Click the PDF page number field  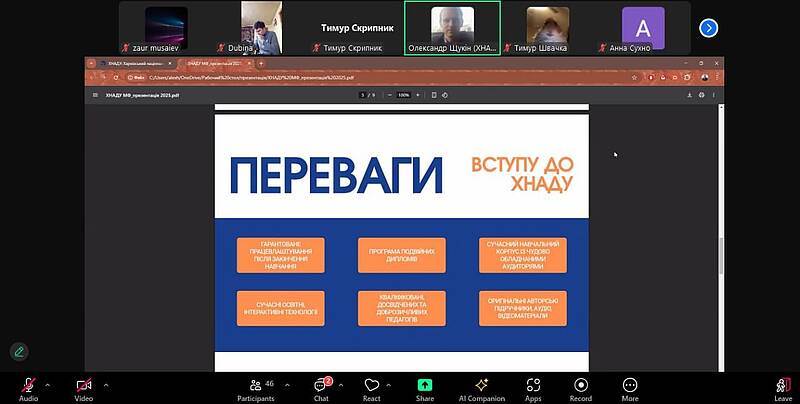(363, 95)
